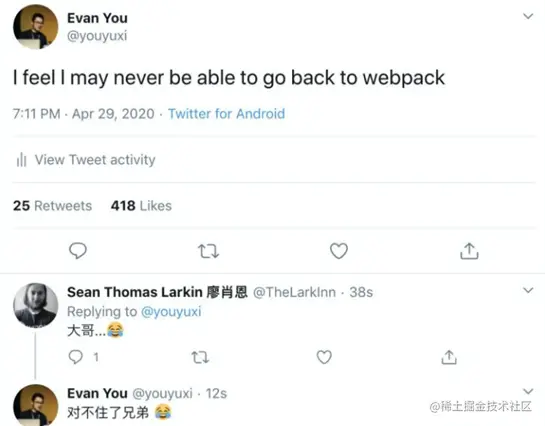Image resolution: width=545 pixels, height=426 pixels.
Task: Click the bar chart tweet activity icon
Action: (x=21, y=160)
